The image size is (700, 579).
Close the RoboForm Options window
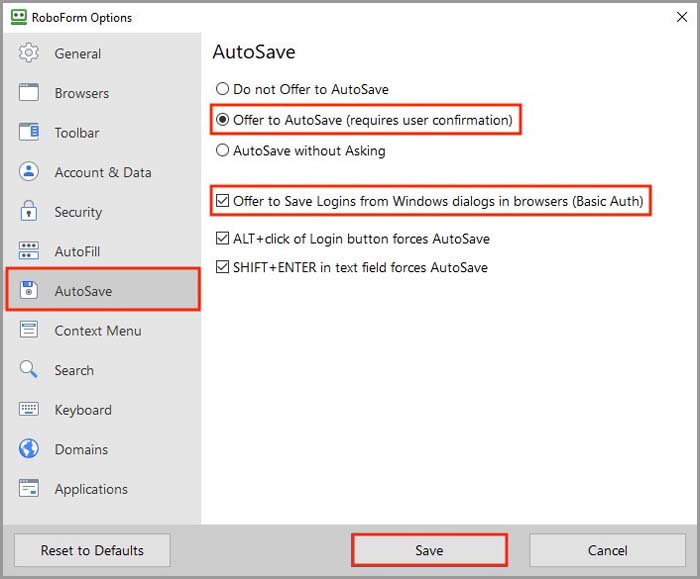682,17
